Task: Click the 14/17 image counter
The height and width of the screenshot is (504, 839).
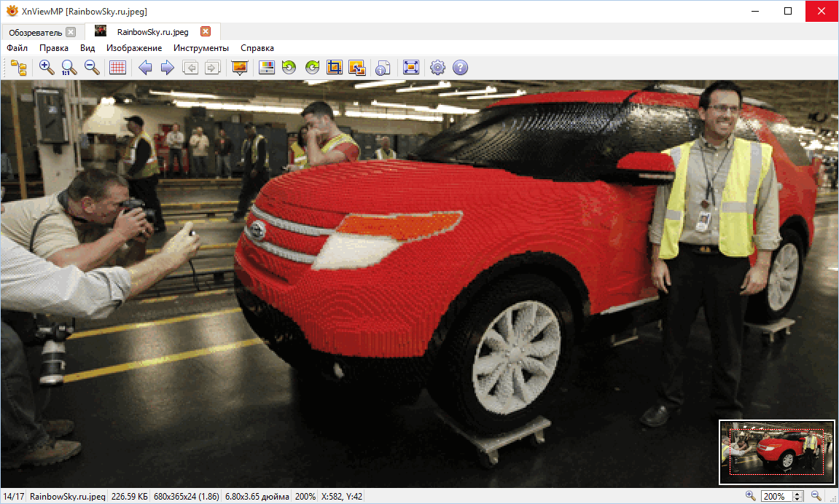Action: click(x=13, y=497)
